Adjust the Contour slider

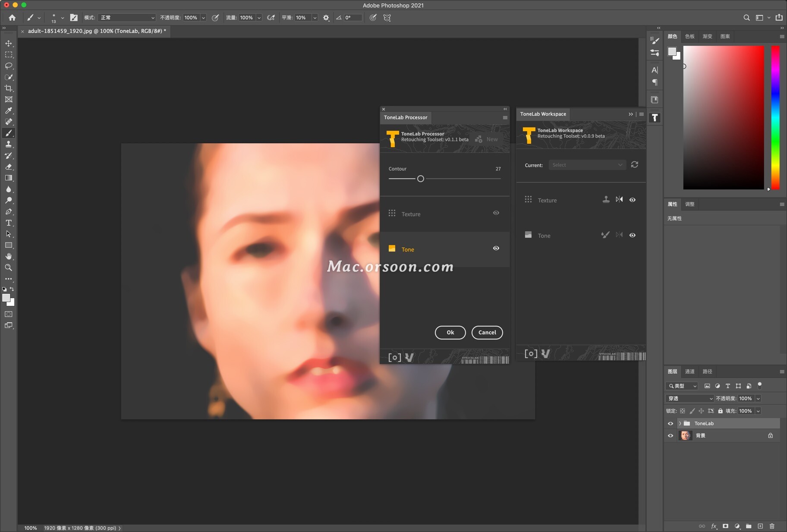[x=420, y=178]
